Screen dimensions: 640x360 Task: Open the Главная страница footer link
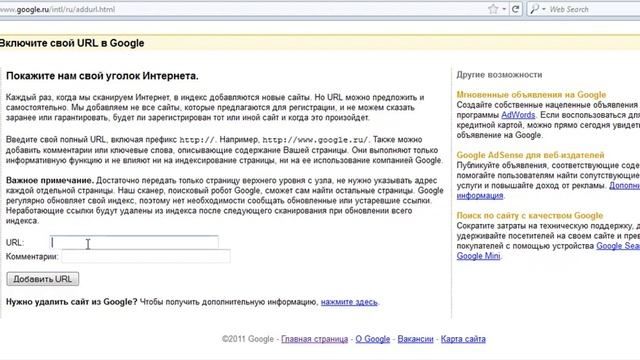tap(314, 339)
